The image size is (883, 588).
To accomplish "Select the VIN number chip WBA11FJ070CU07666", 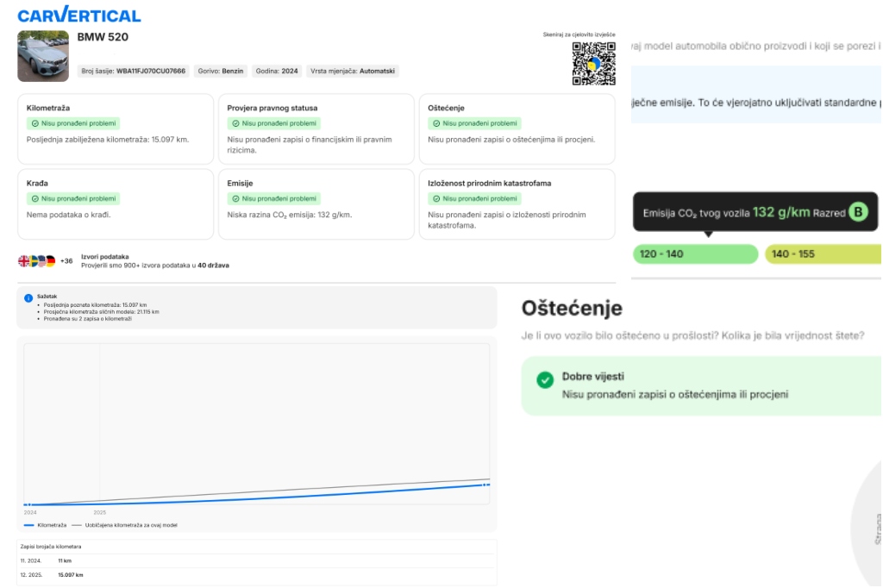I will tap(134, 71).
